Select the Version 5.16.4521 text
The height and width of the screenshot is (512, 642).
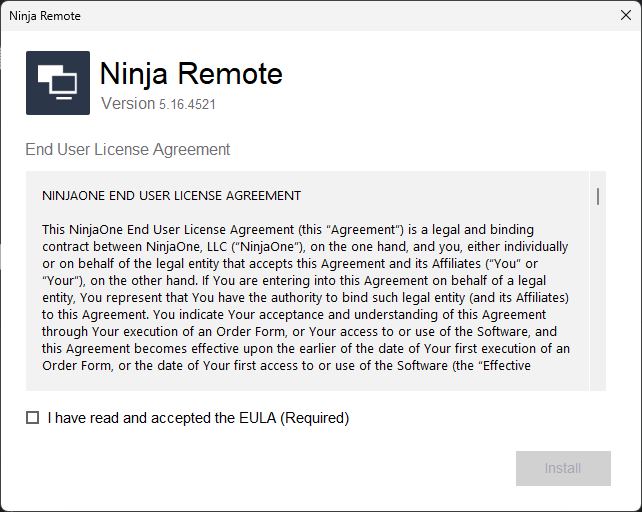click(x=159, y=104)
